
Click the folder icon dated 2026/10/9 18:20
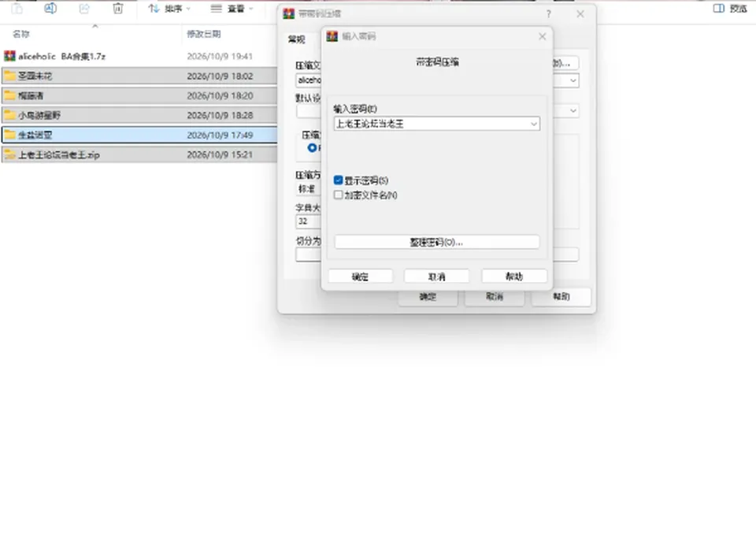(x=9, y=95)
